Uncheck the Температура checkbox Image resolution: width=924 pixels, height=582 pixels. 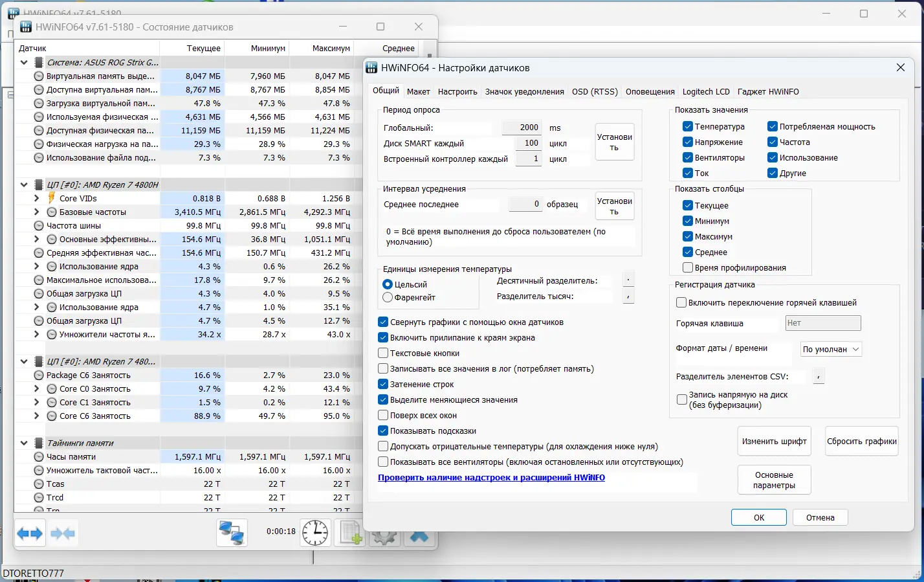(688, 126)
